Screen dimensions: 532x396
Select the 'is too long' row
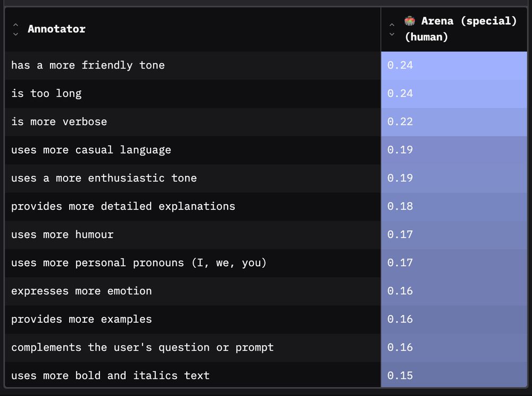pyautogui.click(x=266, y=94)
